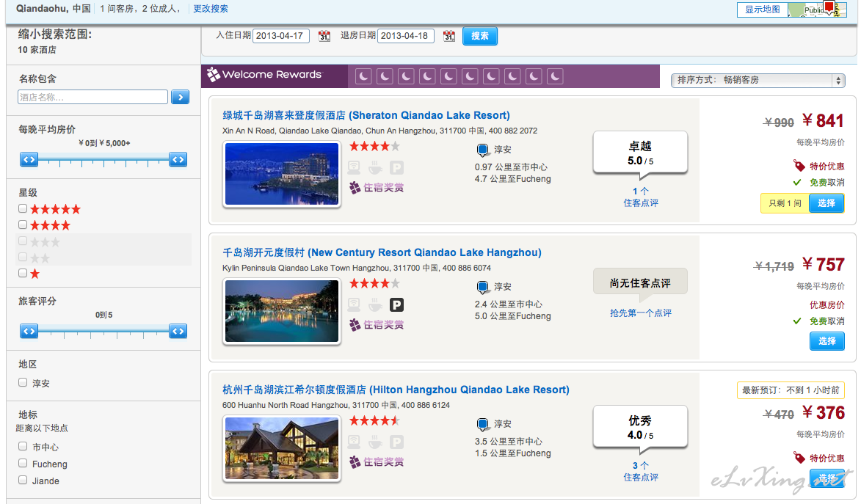Click the map thumbnail beside 显示地图
The image size is (861, 504).
(816, 10)
